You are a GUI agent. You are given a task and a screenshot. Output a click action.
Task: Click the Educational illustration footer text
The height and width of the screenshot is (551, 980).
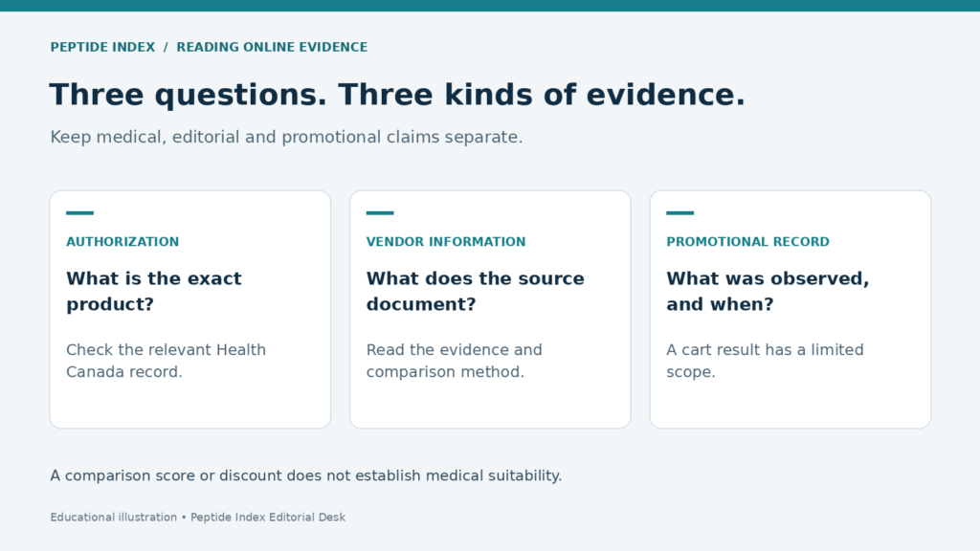point(114,518)
